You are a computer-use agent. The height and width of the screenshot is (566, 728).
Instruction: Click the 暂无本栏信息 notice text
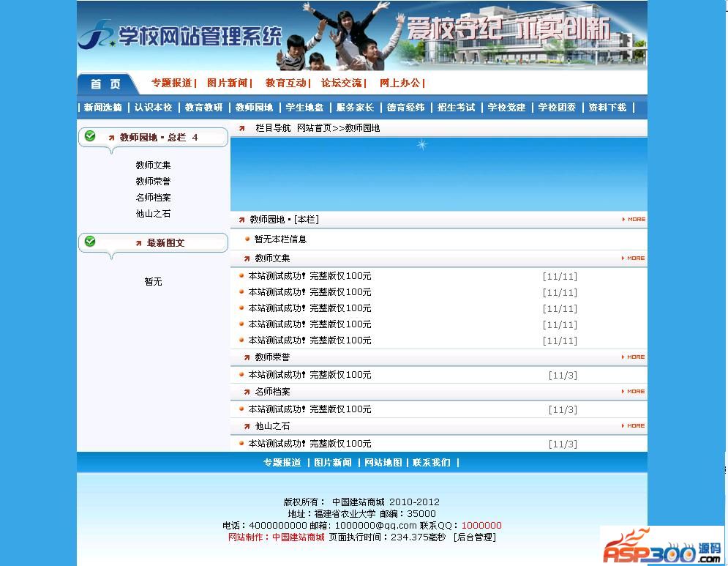(x=280, y=239)
